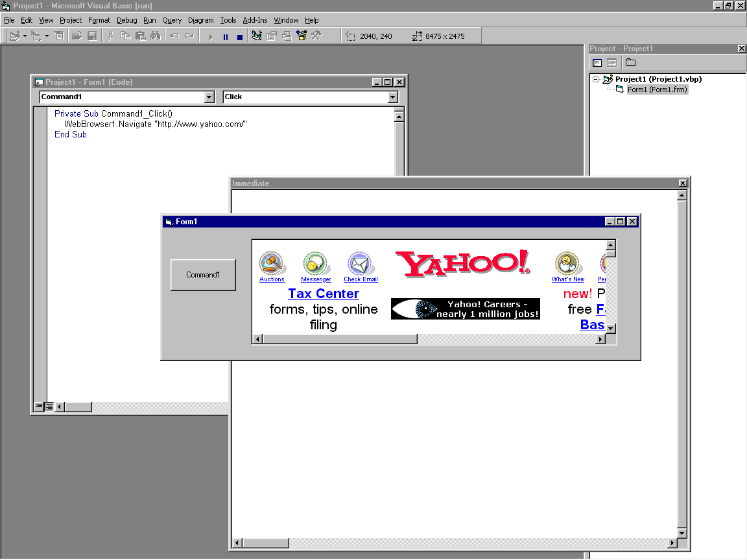Open the Help menu
Viewport: 747px width, 560px height.
coord(311,20)
